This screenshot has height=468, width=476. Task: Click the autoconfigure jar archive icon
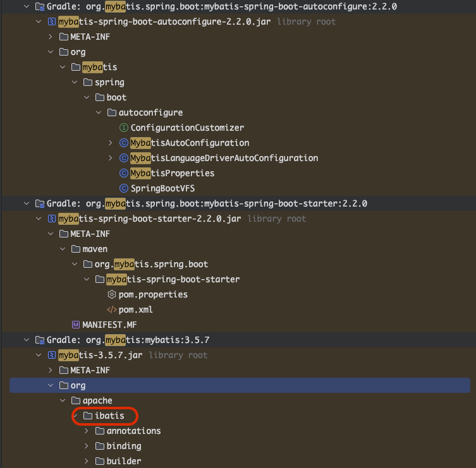[52, 21]
